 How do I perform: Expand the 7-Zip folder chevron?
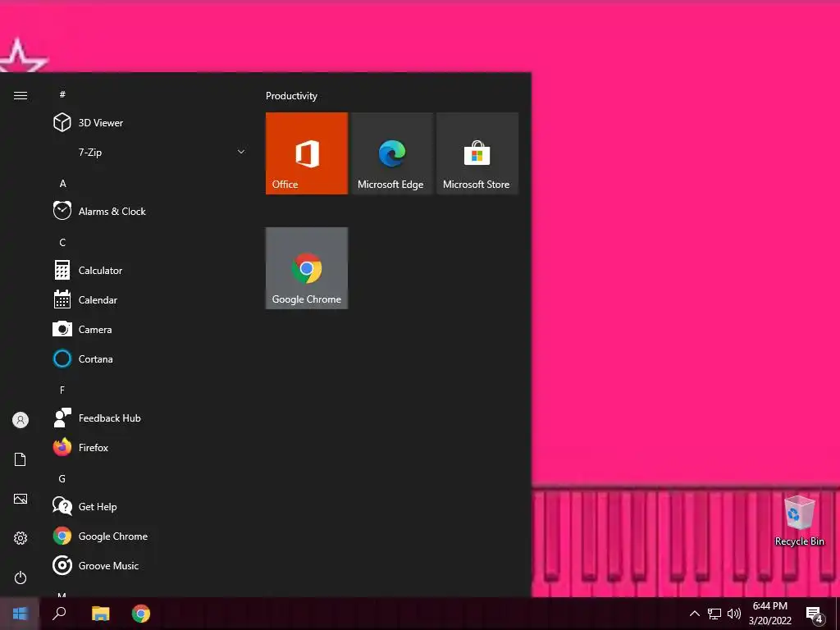(x=241, y=152)
